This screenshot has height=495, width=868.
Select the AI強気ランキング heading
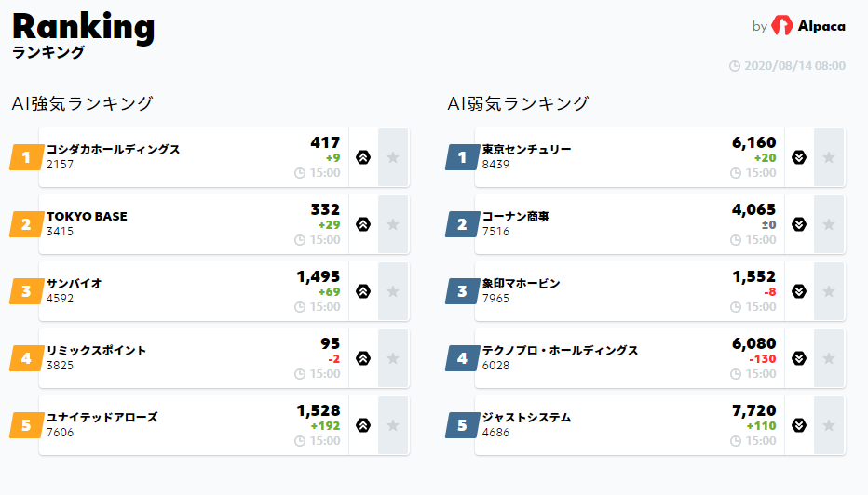82,103
